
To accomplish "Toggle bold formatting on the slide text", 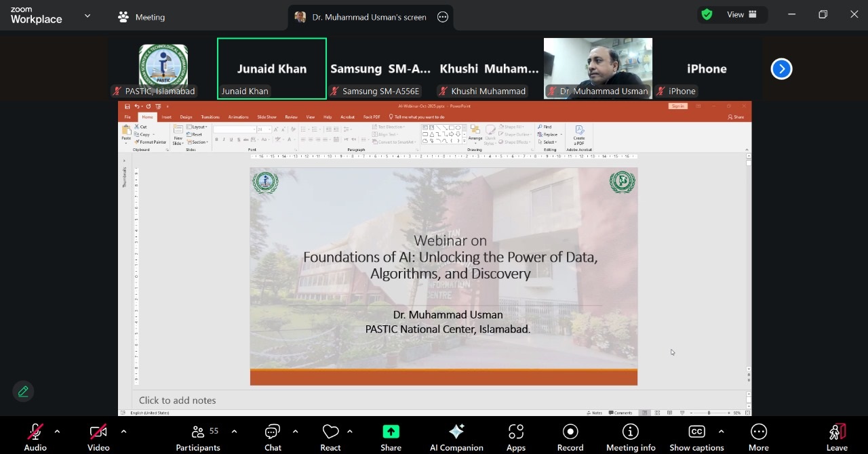I will (216, 139).
